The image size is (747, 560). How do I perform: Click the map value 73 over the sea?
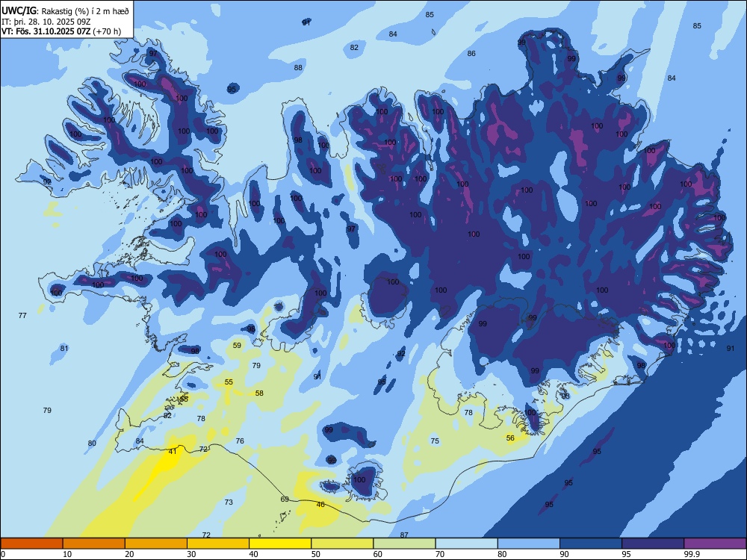pyautogui.click(x=229, y=502)
